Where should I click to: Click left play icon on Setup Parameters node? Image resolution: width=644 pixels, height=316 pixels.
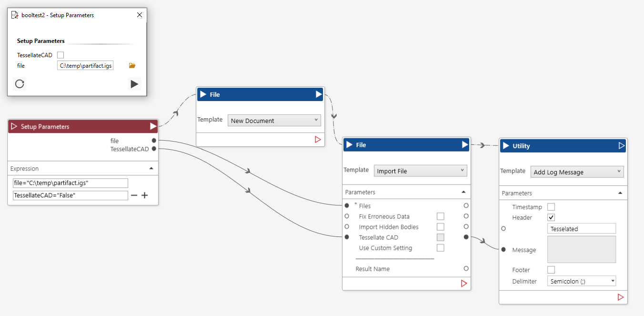click(x=14, y=126)
